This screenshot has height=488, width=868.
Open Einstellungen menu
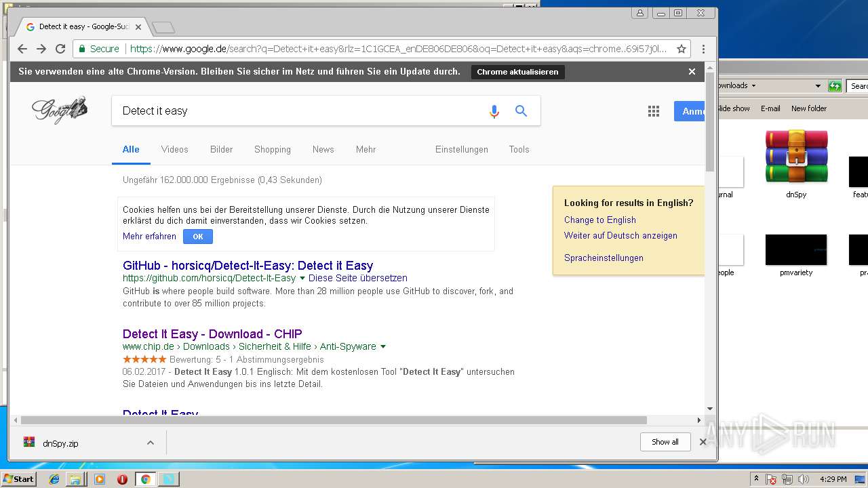[x=462, y=149]
